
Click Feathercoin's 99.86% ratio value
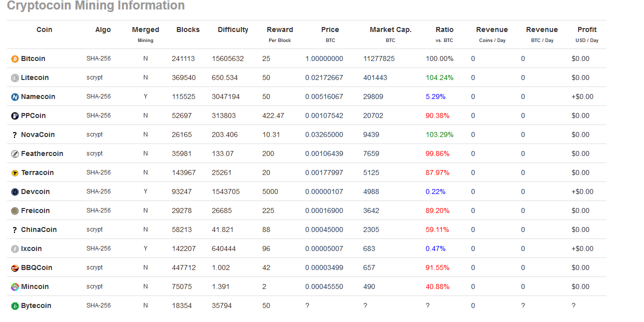pos(438,153)
